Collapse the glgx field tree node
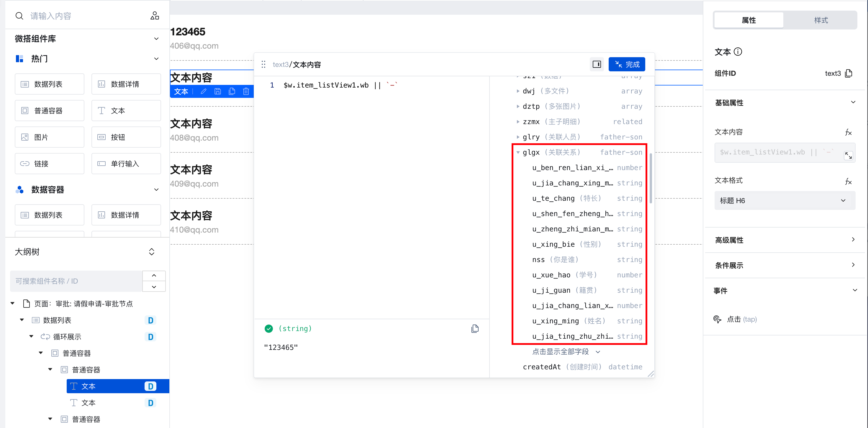The image size is (868, 428). tap(518, 153)
